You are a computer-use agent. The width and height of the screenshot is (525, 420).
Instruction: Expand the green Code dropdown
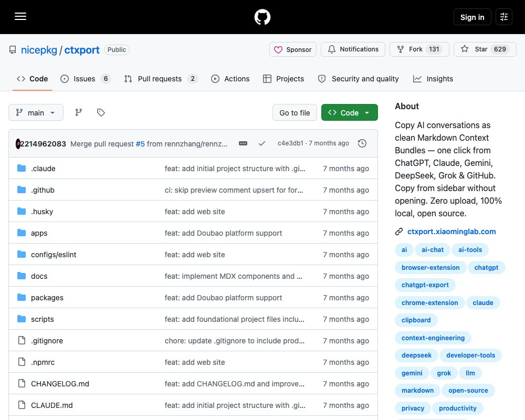(349, 112)
